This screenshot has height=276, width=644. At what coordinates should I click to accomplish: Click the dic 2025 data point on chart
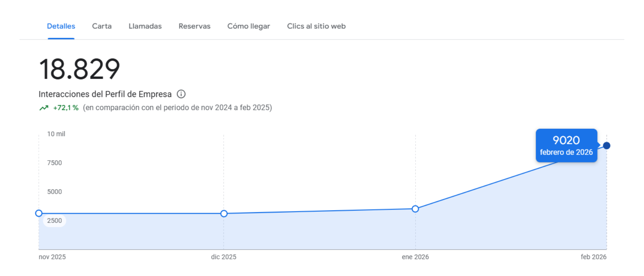point(224,214)
